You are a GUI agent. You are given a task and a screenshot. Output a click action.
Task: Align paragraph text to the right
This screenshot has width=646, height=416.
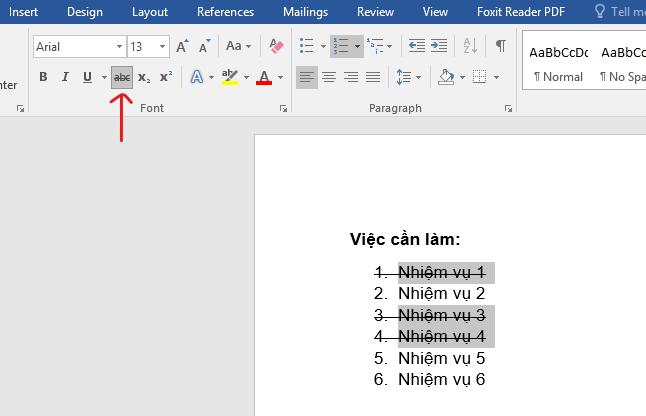tap(351, 77)
